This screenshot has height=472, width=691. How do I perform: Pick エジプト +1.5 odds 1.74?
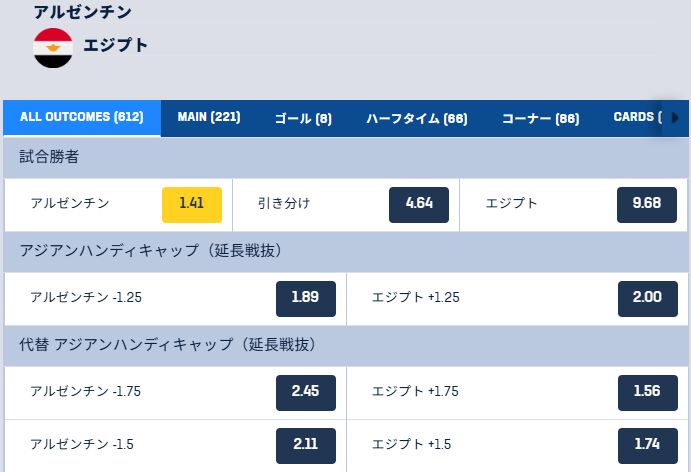(647, 446)
